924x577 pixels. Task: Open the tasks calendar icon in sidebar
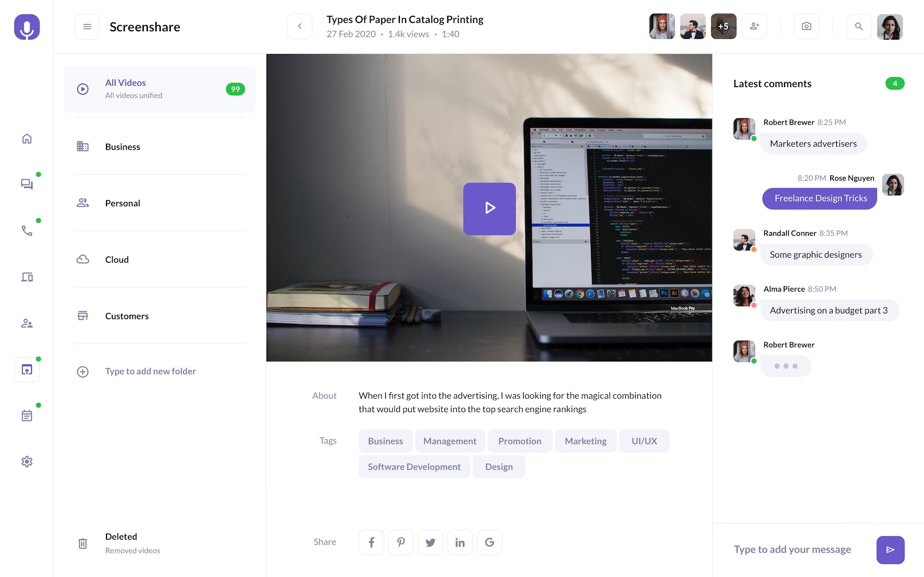click(x=27, y=414)
